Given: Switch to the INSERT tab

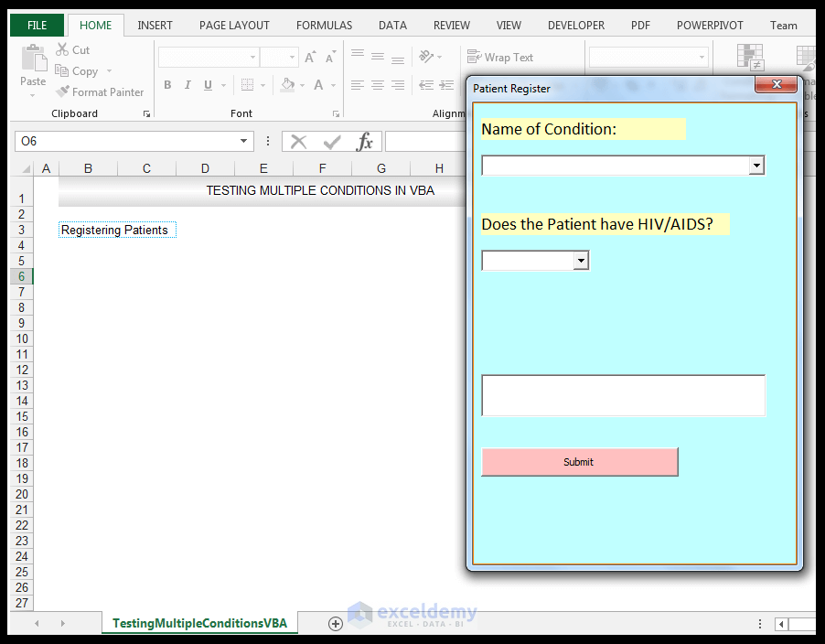Looking at the screenshot, I should 155,26.
